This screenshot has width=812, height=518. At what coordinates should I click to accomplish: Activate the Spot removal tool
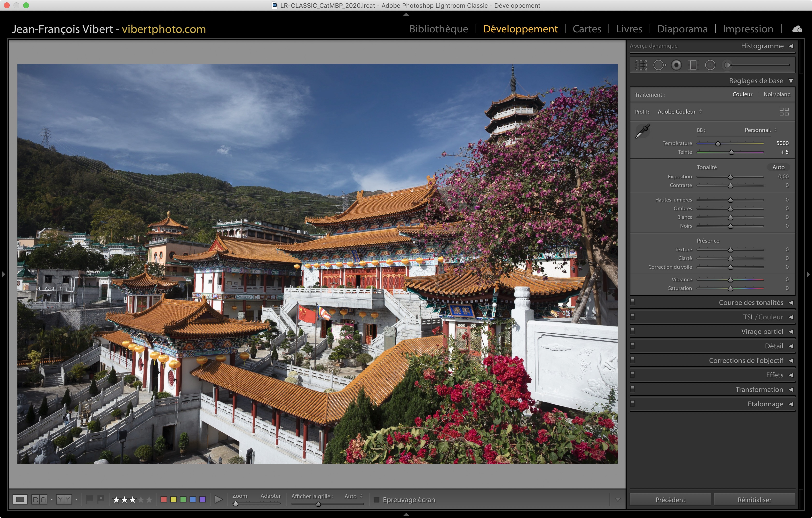coord(659,65)
